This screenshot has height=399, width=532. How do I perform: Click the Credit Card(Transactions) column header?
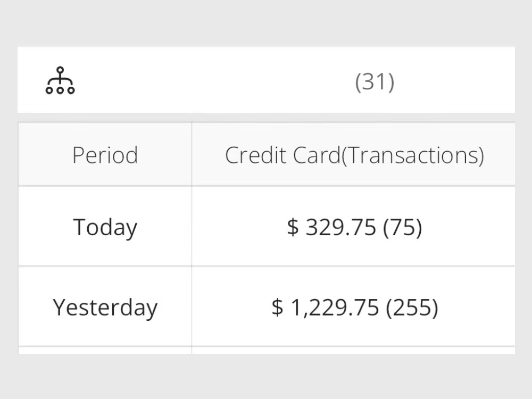354,155
